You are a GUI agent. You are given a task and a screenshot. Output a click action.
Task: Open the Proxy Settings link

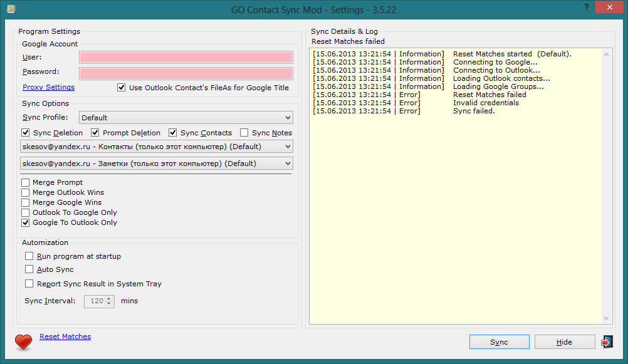tap(48, 87)
